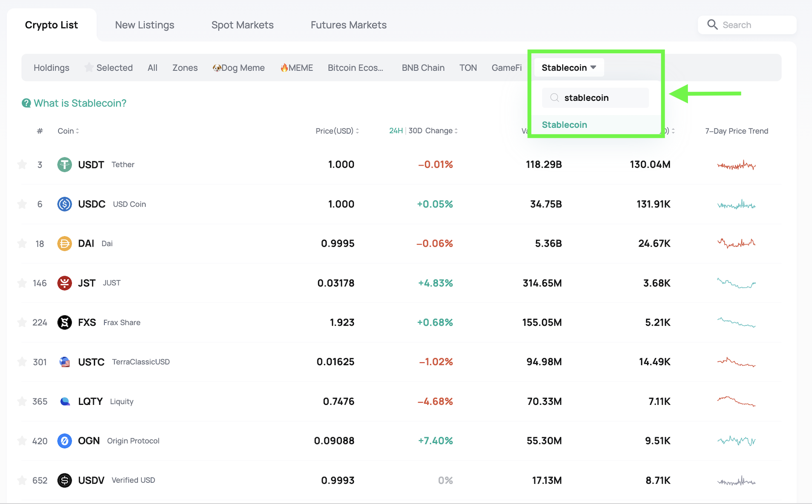
Task: Open the Futures Markets tab
Action: (349, 25)
